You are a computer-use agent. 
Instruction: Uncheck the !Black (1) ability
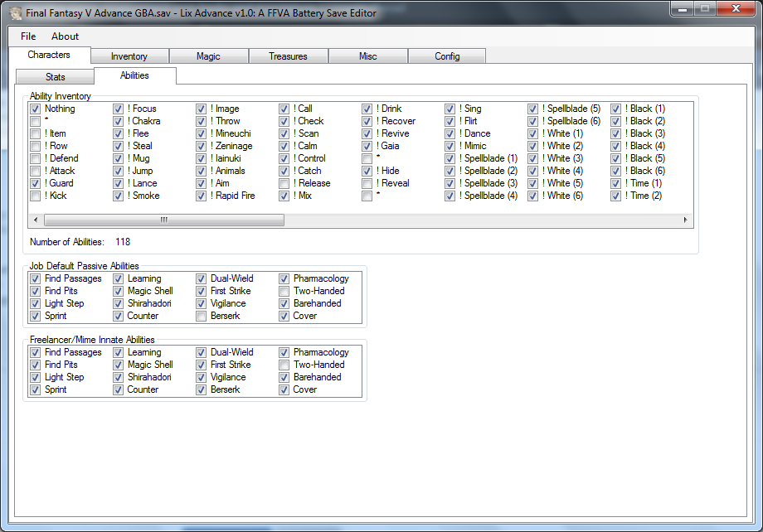tap(616, 109)
